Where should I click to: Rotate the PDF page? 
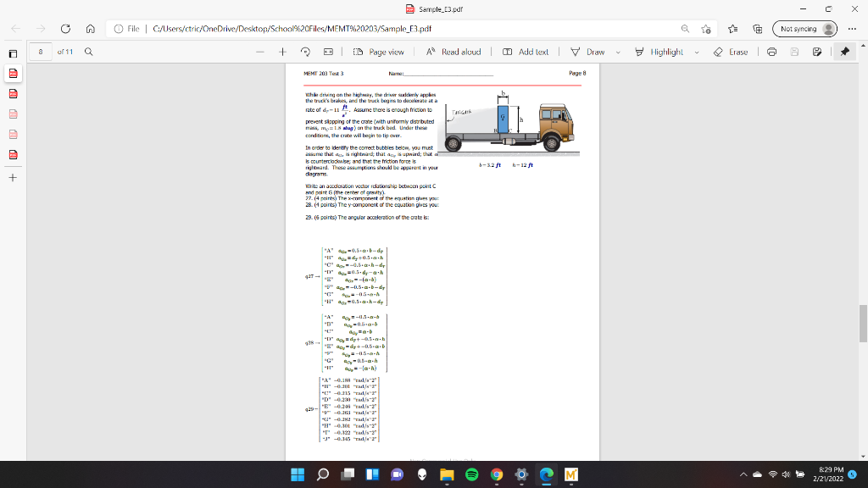[x=303, y=52]
